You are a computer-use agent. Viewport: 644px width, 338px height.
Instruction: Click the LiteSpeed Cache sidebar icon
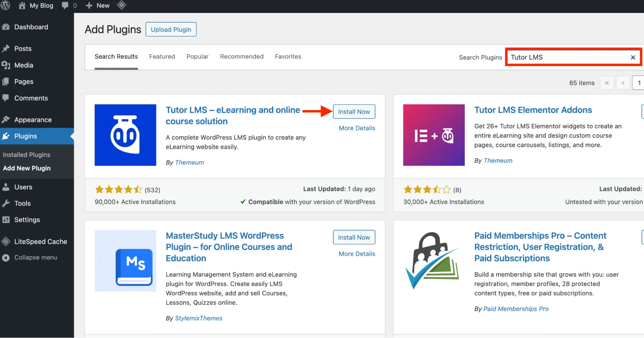[x=6, y=241]
